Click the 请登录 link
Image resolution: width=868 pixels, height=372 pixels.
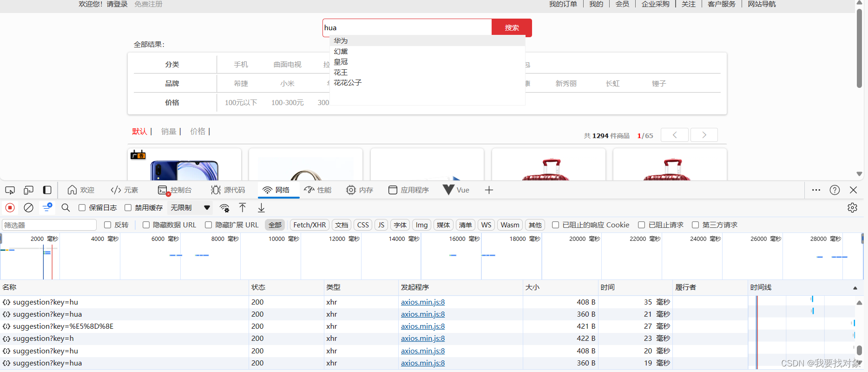(117, 4)
